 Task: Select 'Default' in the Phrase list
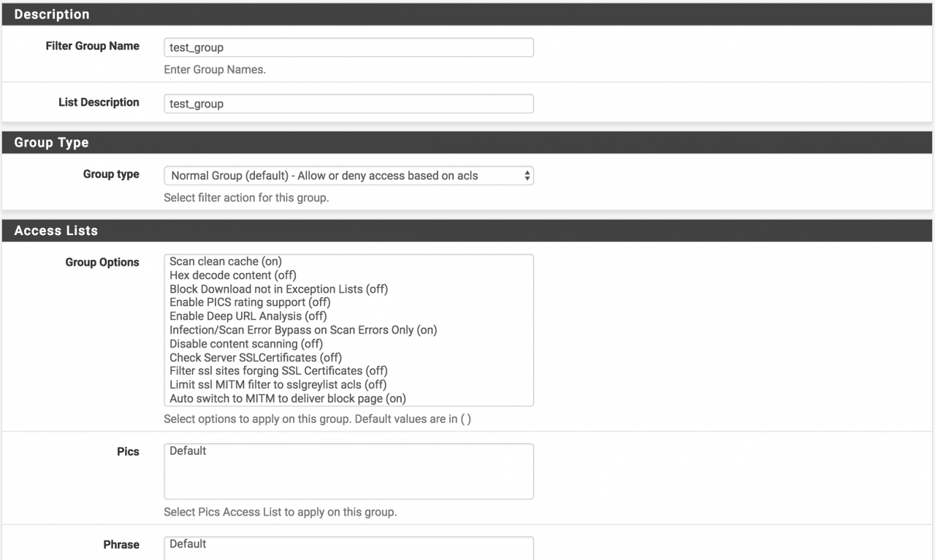click(x=188, y=544)
